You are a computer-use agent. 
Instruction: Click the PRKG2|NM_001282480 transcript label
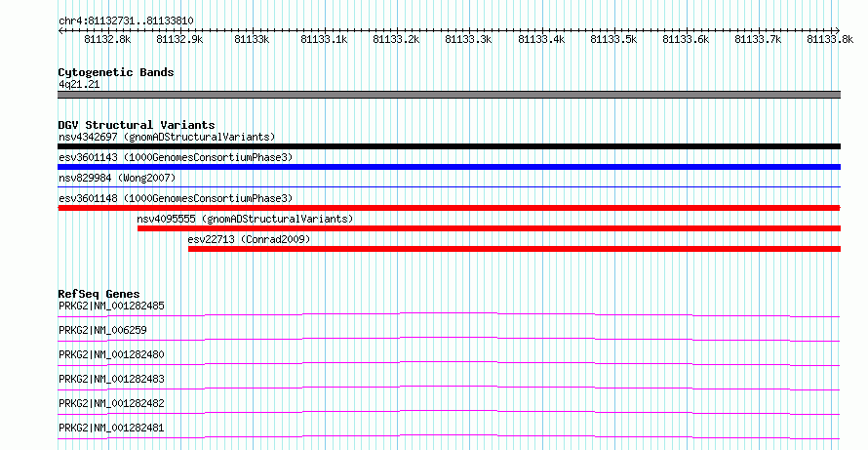111,354
